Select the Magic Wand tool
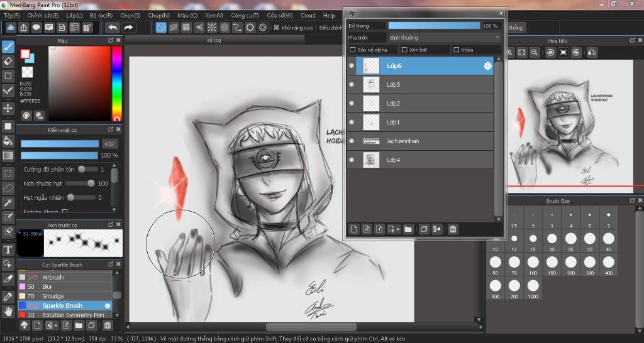This screenshot has height=343, width=644. (8, 202)
